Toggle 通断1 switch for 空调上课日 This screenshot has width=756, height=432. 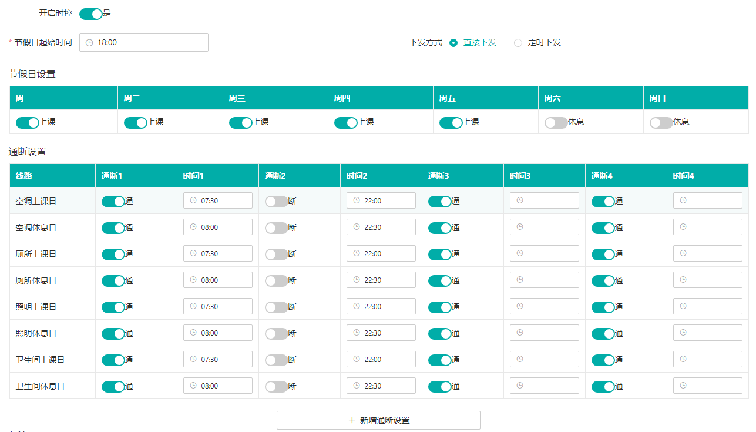tap(113, 201)
